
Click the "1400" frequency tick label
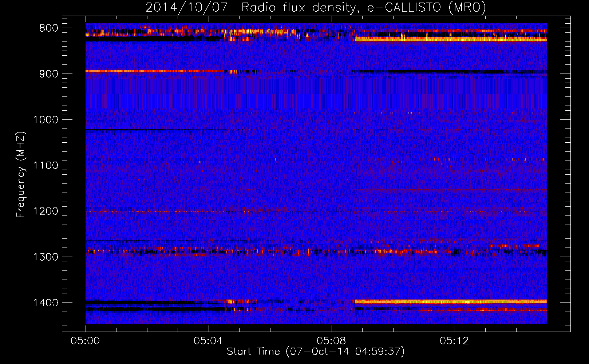pyautogui.click(x=46, y=303)
